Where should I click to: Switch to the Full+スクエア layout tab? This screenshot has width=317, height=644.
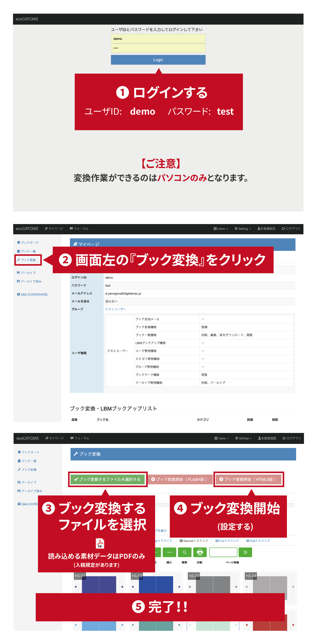pyautogui.click(x=258, y=541)
